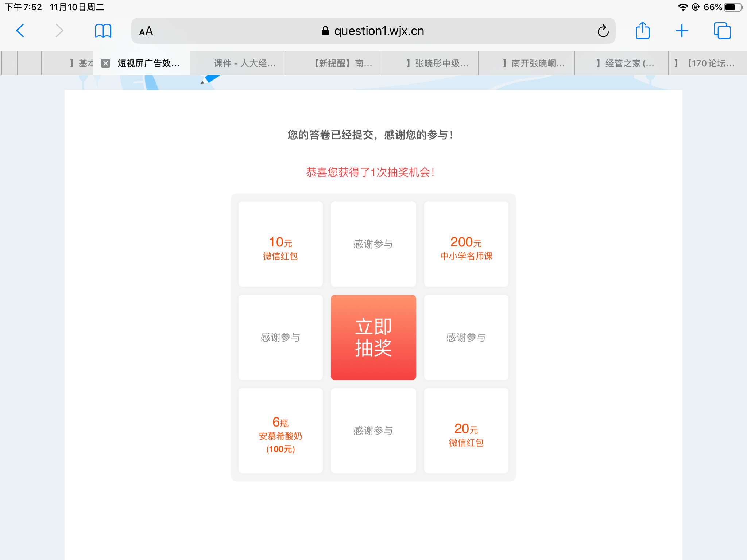Screen dimensions: 747x560
Task: Tap the forward navigation arrow
Action: pyautogui.click(x=59, y=31)
